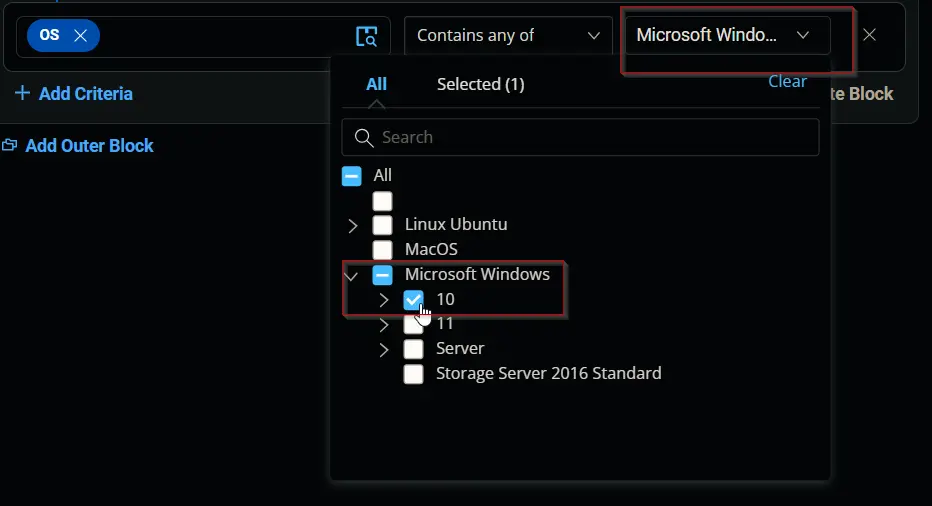Click the Linux Ubuntu label text

(x=456, y=225)
